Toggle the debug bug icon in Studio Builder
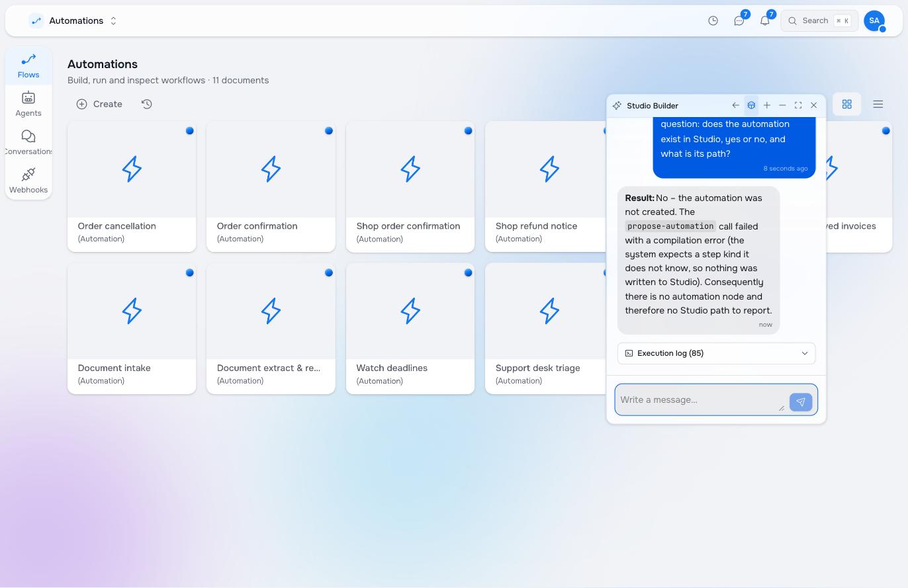 751,105
